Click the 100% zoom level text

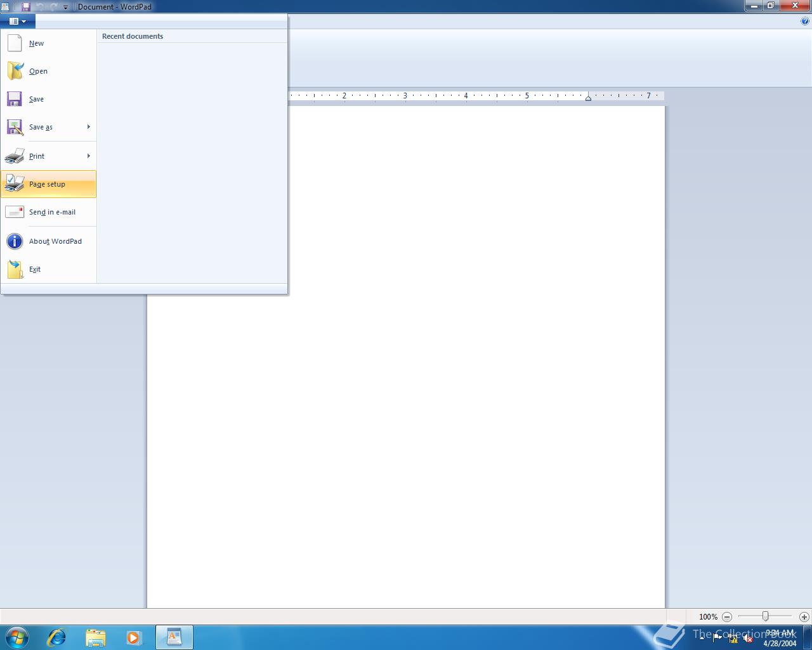[x=708, y=616]
